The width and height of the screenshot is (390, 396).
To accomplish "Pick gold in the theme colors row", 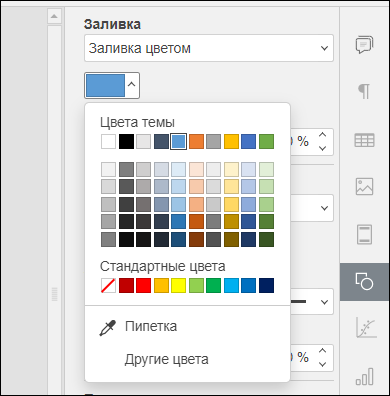I will click(x=231, y=141).
